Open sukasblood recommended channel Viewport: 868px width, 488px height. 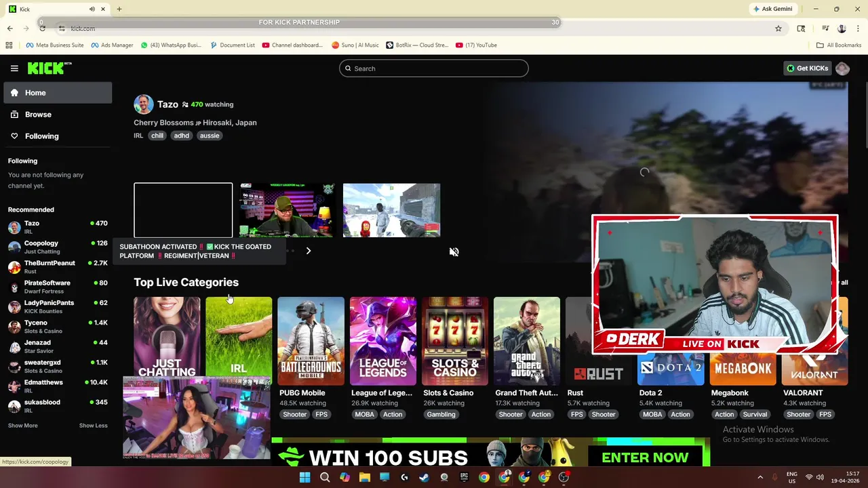(x=58, y=406)
